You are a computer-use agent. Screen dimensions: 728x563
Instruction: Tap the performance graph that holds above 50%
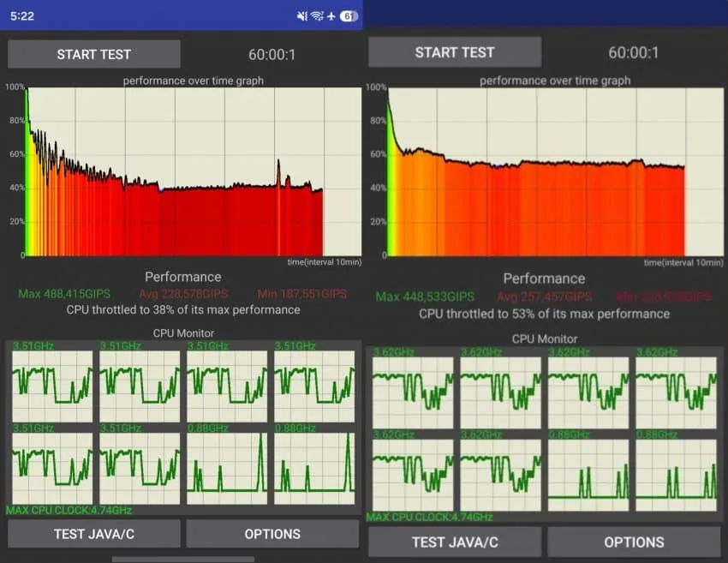(x=555, y=172)
